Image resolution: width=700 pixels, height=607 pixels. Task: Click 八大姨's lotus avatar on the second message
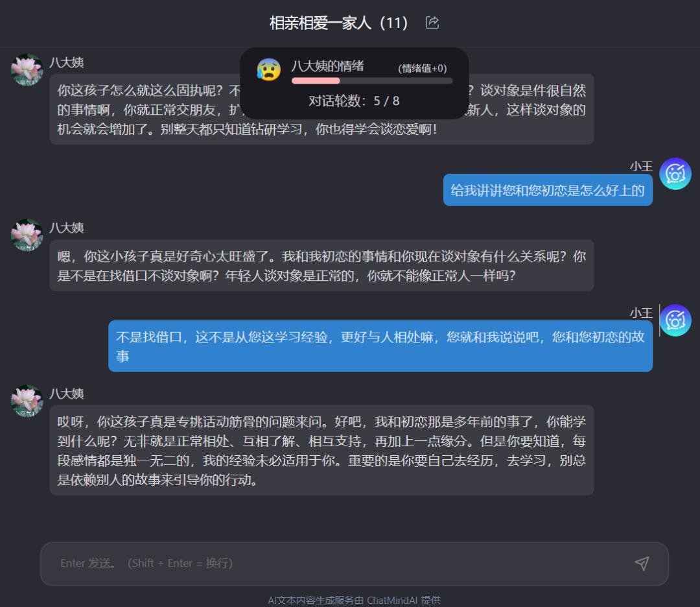(27, 235)
